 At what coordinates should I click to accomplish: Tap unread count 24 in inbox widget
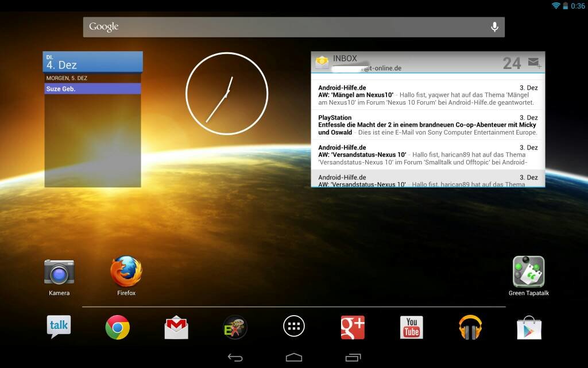[512, 63]
